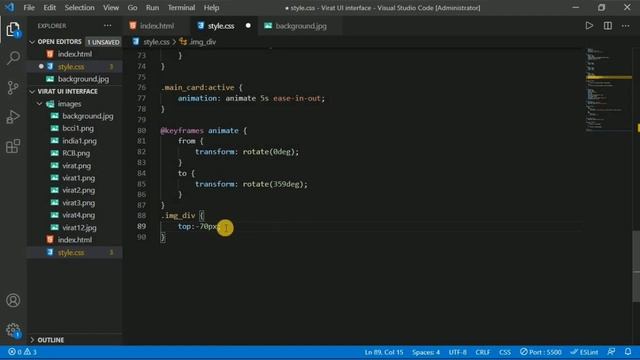Open india1.png in the file tree

pos(75,141)
